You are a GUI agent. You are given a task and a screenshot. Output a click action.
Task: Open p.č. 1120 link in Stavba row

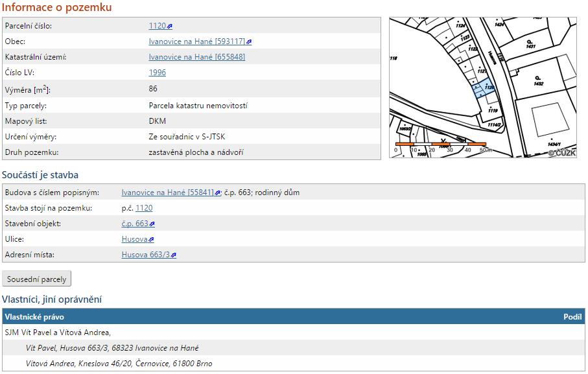[x=144, y=208]
